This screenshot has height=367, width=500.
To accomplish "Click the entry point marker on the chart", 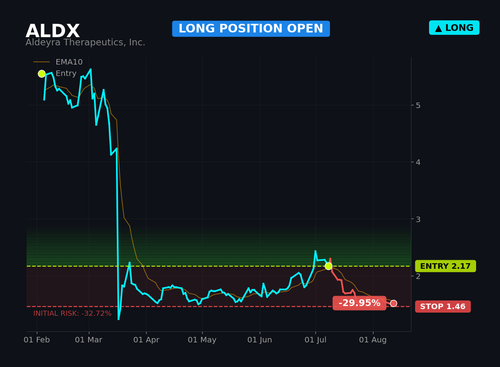I will point(328,266).
